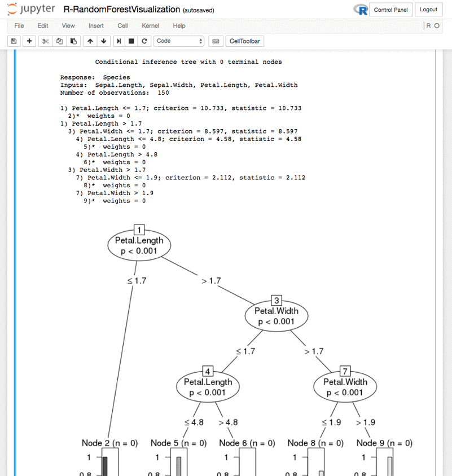Click the R kernel indicator icon
This screenshot has height=476, width=452.
point(360,10)
